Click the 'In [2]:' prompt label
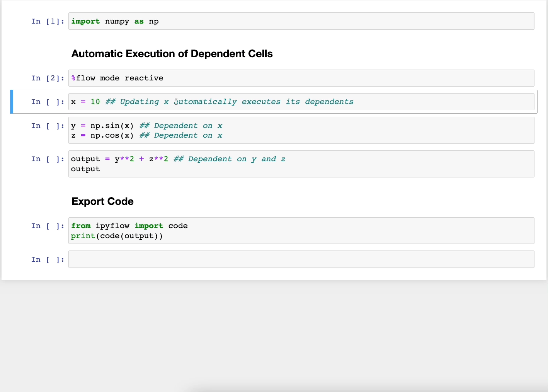Screen dimensions: 548x392 [48, 78]
